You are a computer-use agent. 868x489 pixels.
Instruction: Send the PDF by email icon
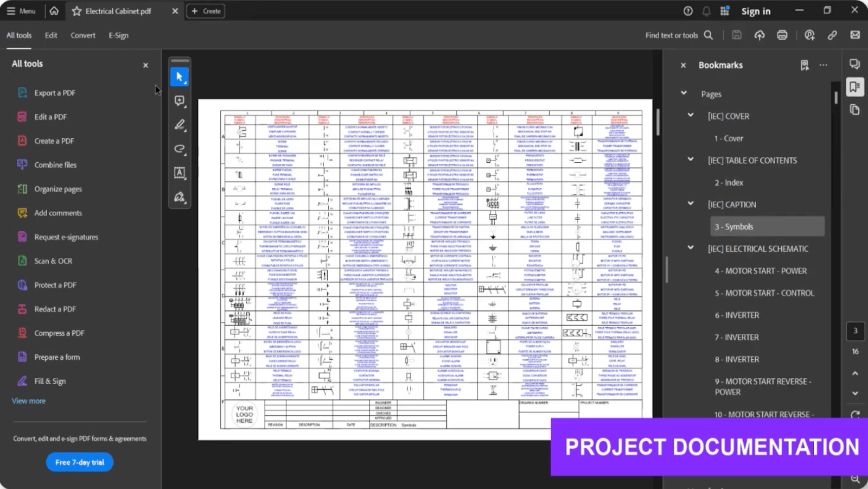click(855, 35)
